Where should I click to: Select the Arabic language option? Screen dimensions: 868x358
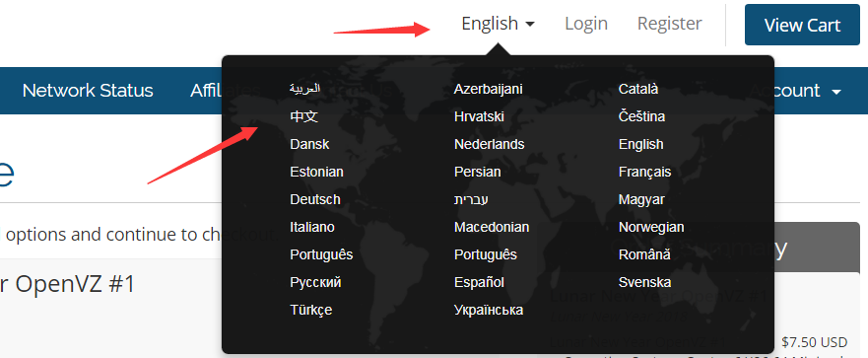[305, 89]
